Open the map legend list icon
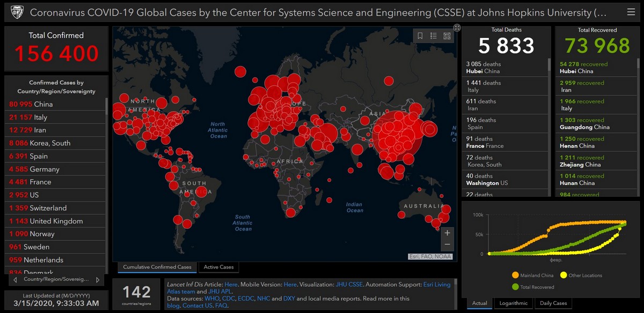The width and height of the screenshot is (644, 313). click(x=434, y=36)
